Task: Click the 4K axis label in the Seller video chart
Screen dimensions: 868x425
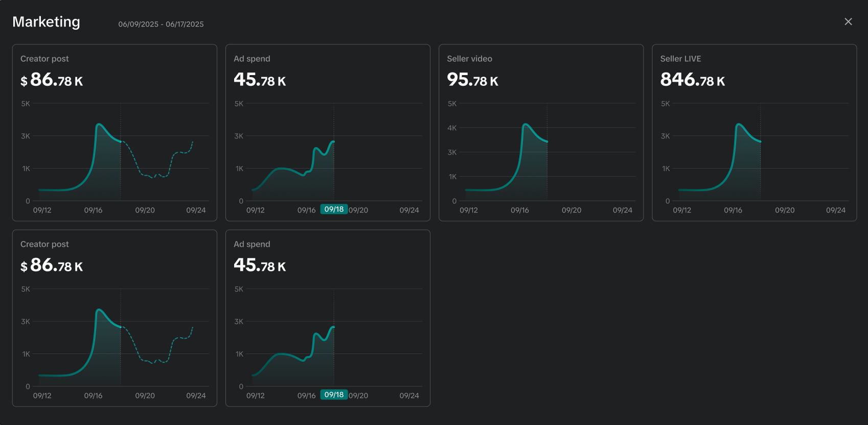Action: pyautogui.click(x=452, y=128)
